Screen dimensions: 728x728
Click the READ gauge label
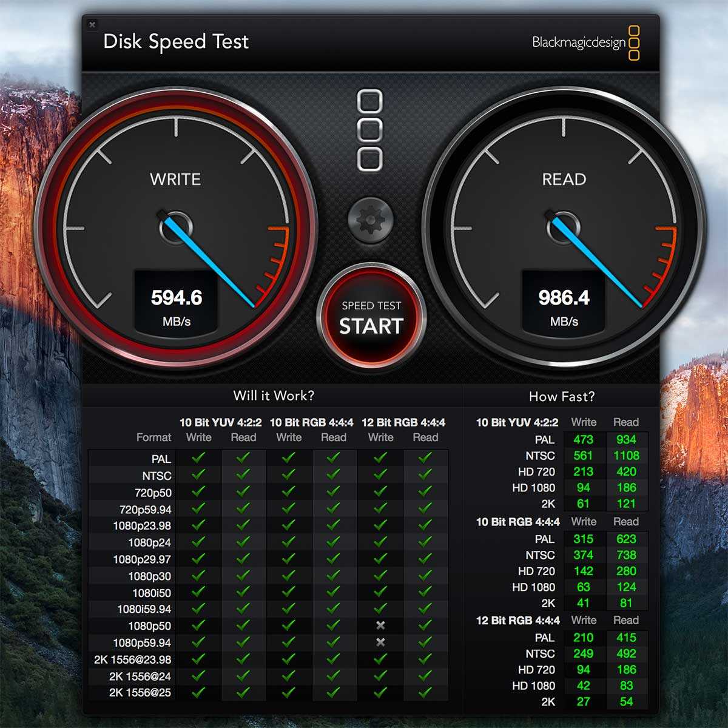click(x=564, y=180)
